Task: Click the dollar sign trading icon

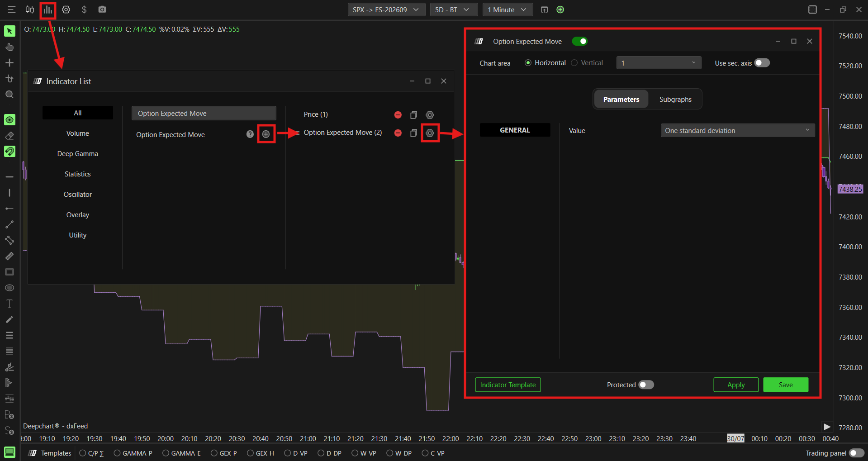Action: [x=84, y=10]
